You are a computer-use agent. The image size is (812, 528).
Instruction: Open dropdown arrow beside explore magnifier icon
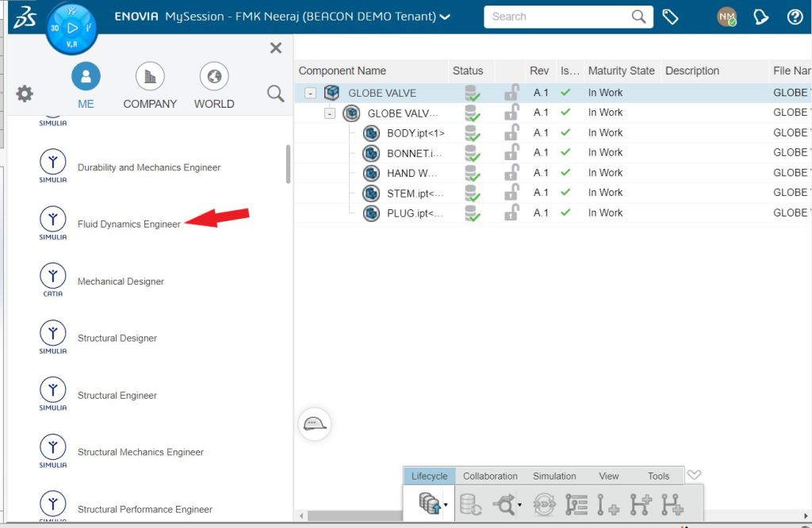[x=519, y=505]
